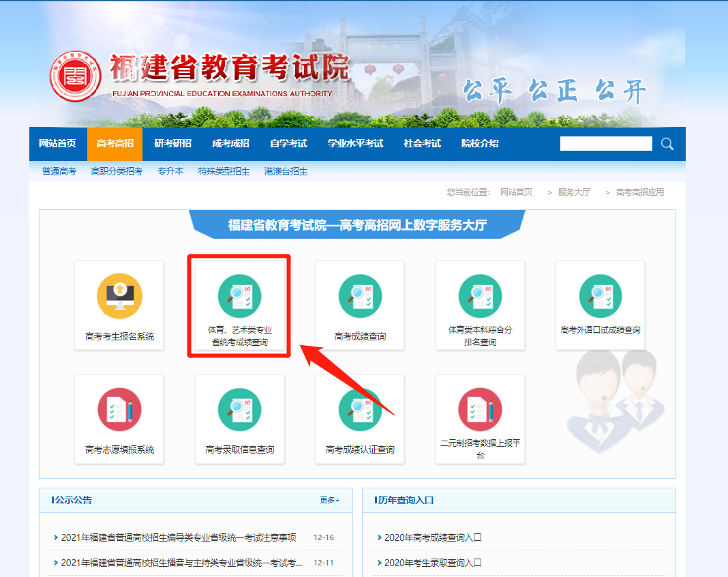Open the 高考录取信息查询 icon
Viewport: 728px width, 577px height.
coord(239,409)
